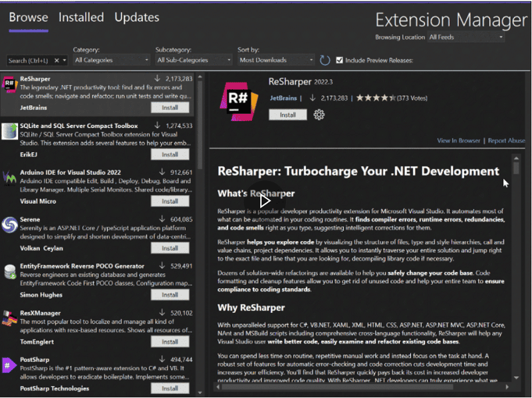The image size is (532, 398).
Task: Switch to the Browse tab
Action: pos(29,17)
